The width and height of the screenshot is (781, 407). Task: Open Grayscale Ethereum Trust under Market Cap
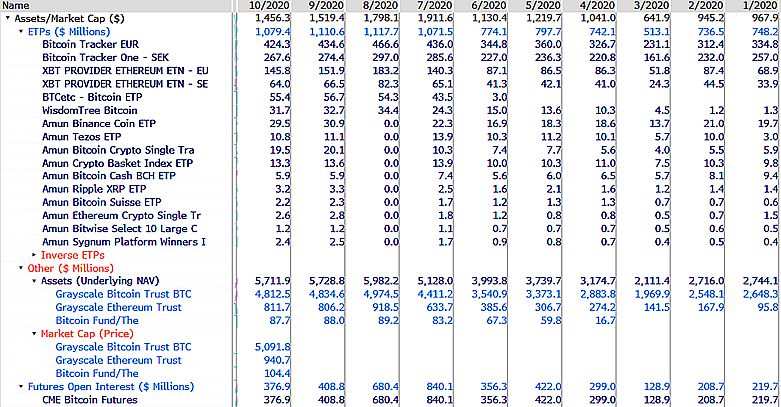119,360
